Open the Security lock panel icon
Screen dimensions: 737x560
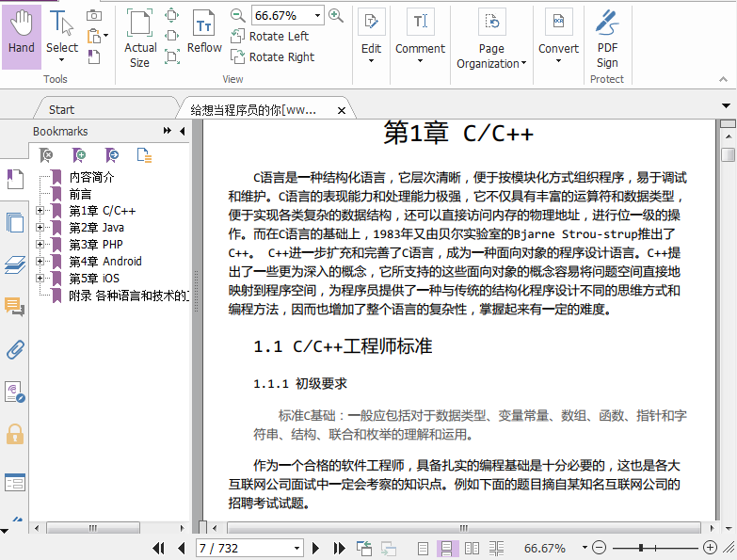click(x=14, y=434)
